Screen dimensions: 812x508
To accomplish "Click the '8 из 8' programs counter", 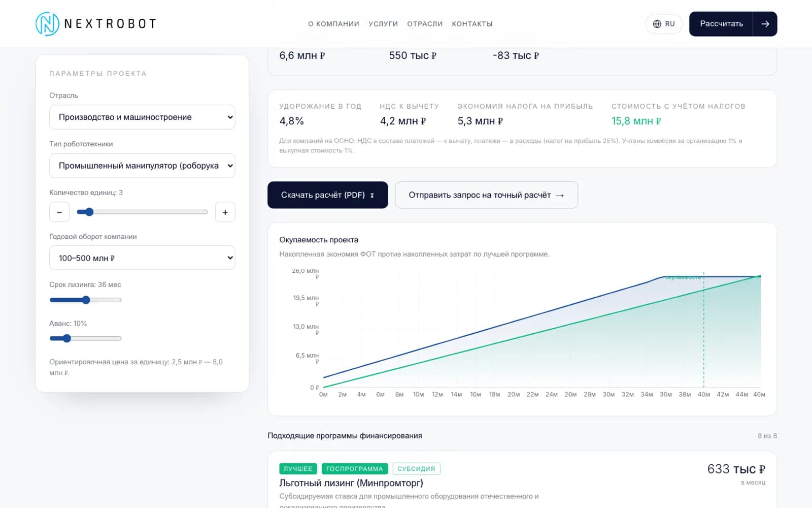I will (767, 436).
